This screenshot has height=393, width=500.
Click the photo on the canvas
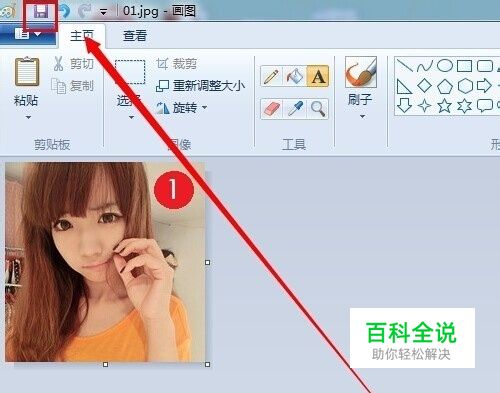tap(105, 262)
